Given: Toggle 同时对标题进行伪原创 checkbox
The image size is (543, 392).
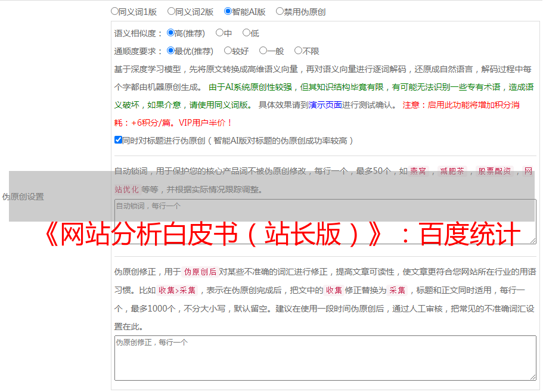Looking at the screenshot, I should 118,140.
